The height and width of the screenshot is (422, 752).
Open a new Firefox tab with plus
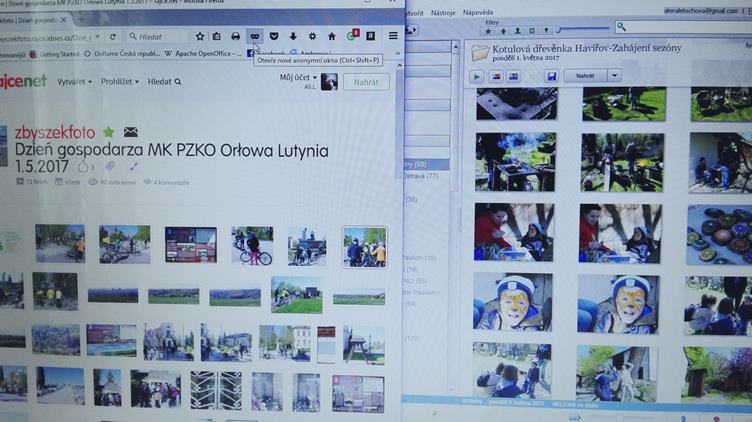(81, 20)
